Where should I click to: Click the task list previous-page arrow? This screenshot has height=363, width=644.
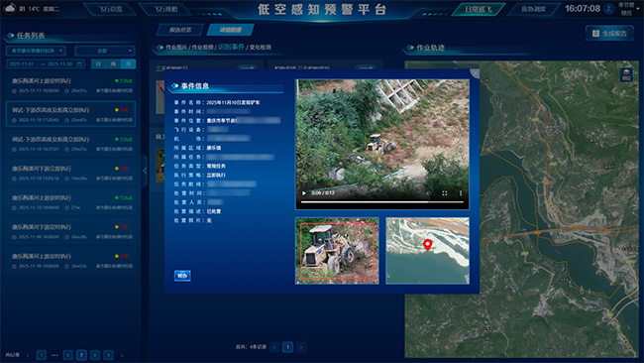tap(28, 355)
